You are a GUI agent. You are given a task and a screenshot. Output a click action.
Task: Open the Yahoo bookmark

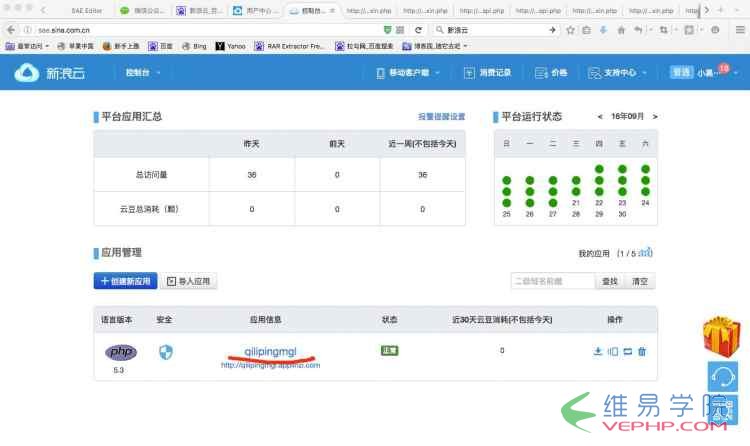(x=231, y=46)
